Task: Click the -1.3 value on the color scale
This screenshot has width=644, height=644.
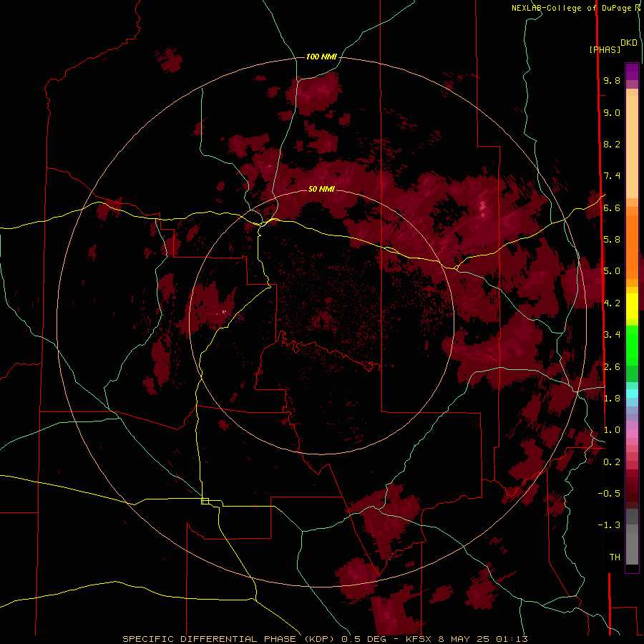Action: 609,525
